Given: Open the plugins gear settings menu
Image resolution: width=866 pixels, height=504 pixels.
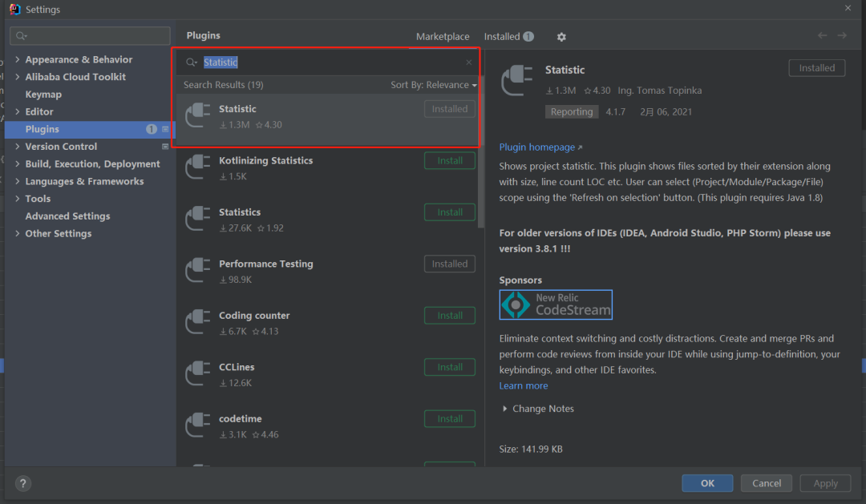Looking at the screenshot, I should coord(561,37).
